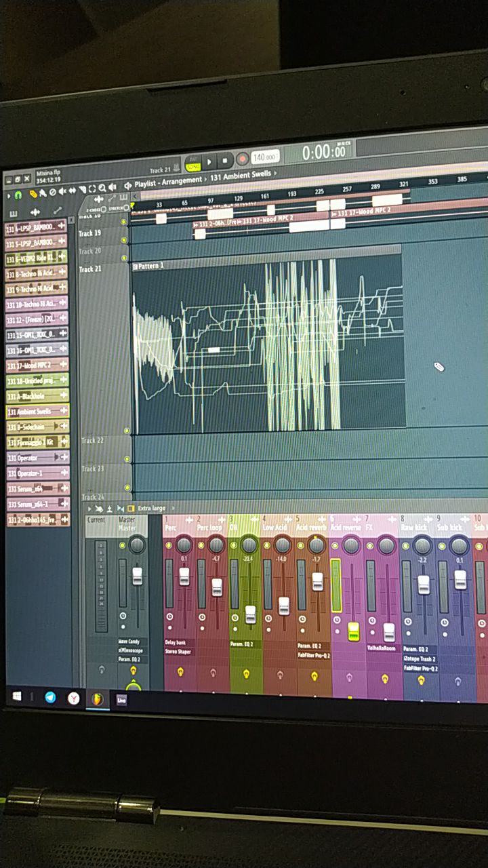Click the mixer waveform view icon
The width and height of the screenshot is (488, 868).
point(120,508)
